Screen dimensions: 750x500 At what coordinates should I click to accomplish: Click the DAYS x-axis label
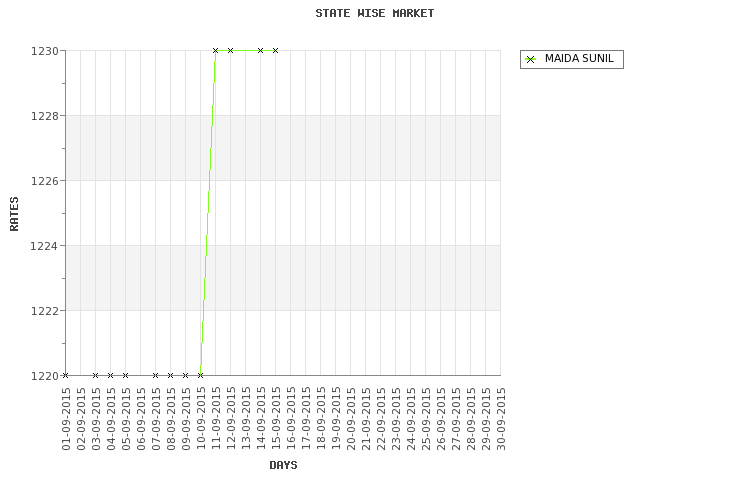pyautogui.click(x=283, y=465)
